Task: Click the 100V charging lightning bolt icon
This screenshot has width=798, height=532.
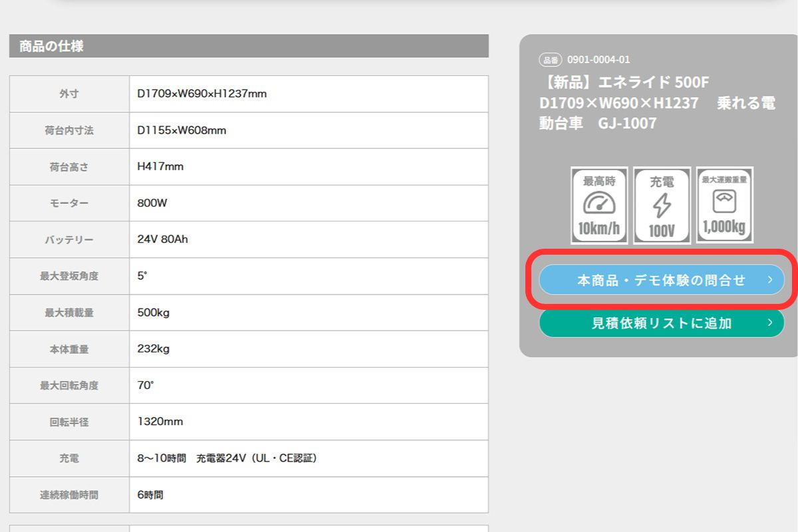Action: (x=662, y=205)
